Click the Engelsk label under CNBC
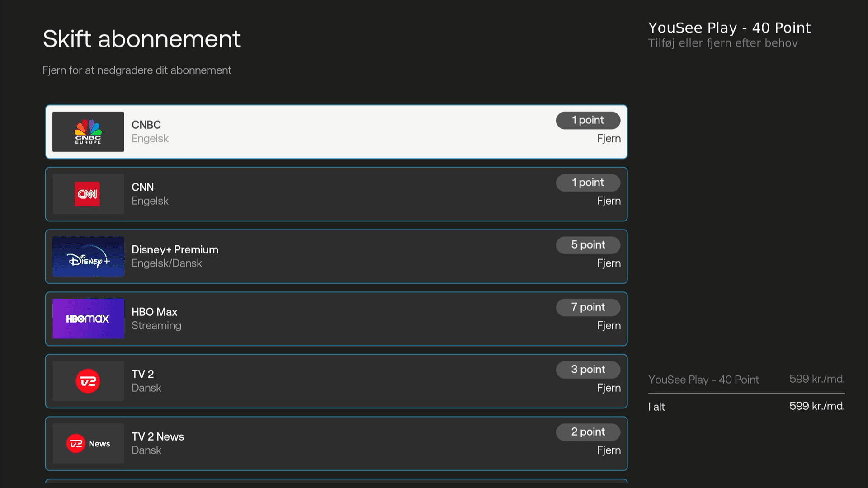The image size is (868, 488). [x=150, y=139]
